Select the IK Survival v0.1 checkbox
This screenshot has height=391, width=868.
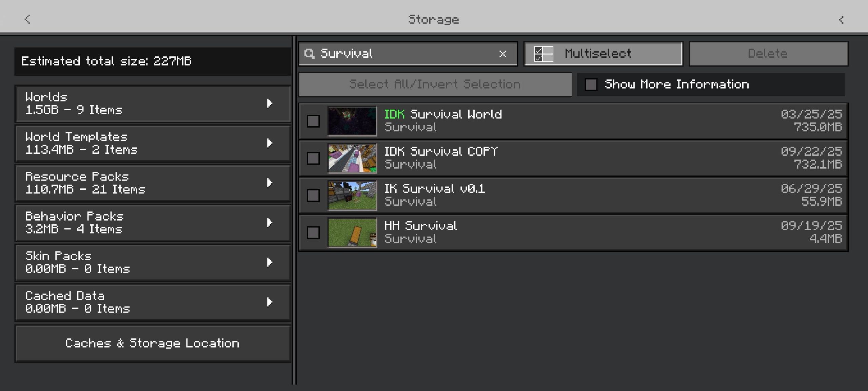pyautogui.click(x=313, y=195)
